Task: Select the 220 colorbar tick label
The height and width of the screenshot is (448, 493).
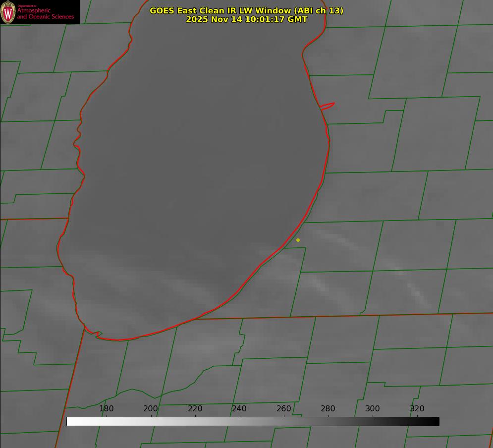Action: pos(195,409)
